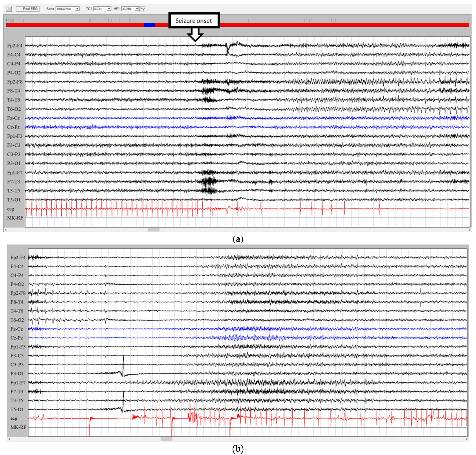Click the teal marker at timeline start
The height and width of the screenshot is (455, 476).
pos(7,20)
